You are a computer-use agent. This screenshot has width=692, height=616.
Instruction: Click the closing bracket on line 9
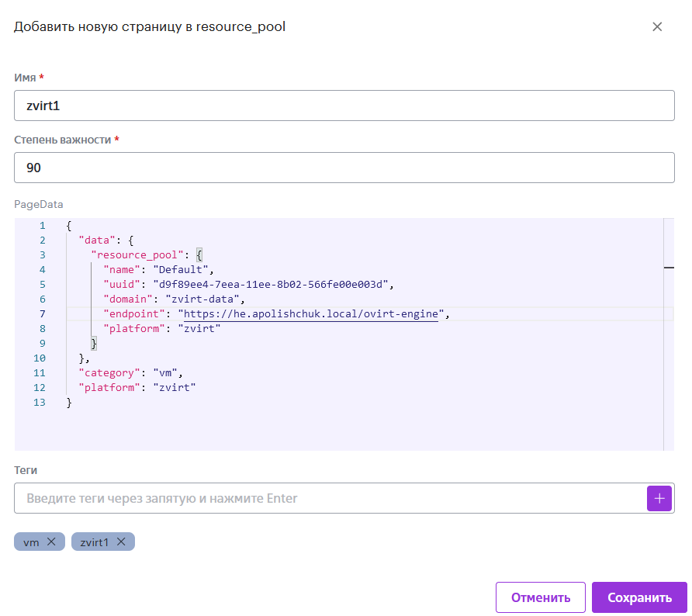94,344
